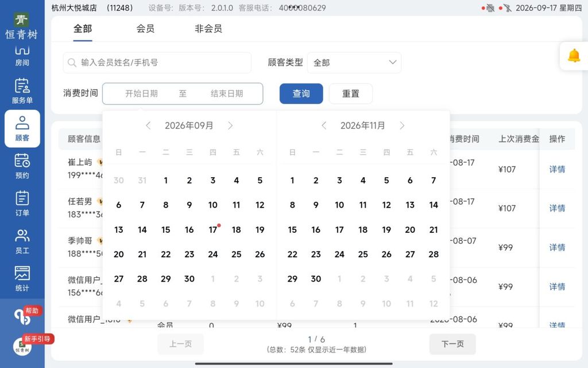Open the 服务单 service orders section
Viewport: 588px width, 368px height.
coord(22,91)
